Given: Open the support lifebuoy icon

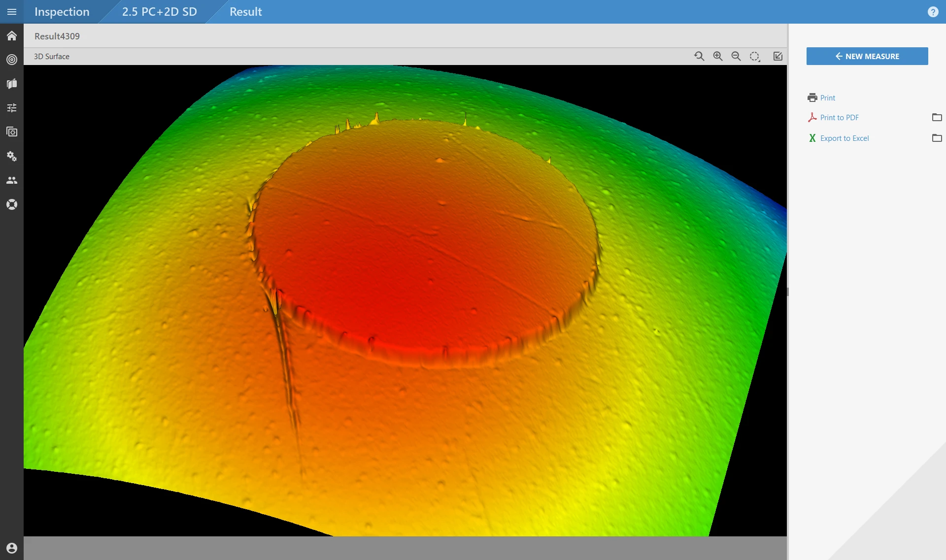Looking at the screenshot, I should coord(12,204).
